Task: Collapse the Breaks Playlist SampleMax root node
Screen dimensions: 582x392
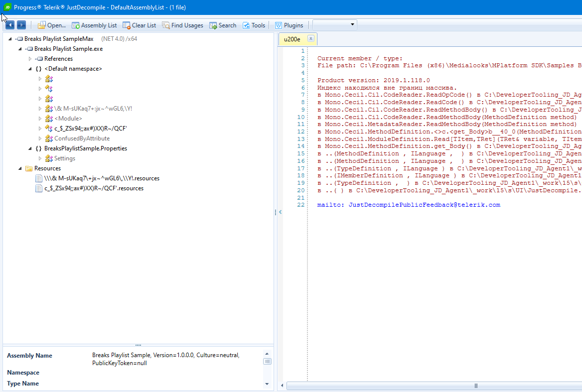Action: pos(10,39)
